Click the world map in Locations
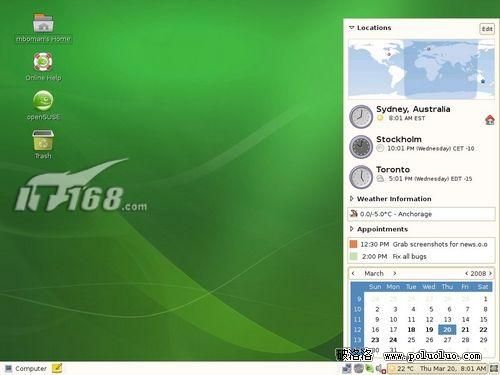Viewport: 500px width, 375px height. pyautogui.click(x=421, y=69)
